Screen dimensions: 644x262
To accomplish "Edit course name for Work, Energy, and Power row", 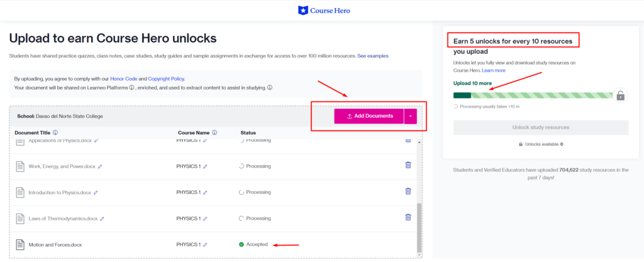I will pyautogui.click(x=205, y=166).
